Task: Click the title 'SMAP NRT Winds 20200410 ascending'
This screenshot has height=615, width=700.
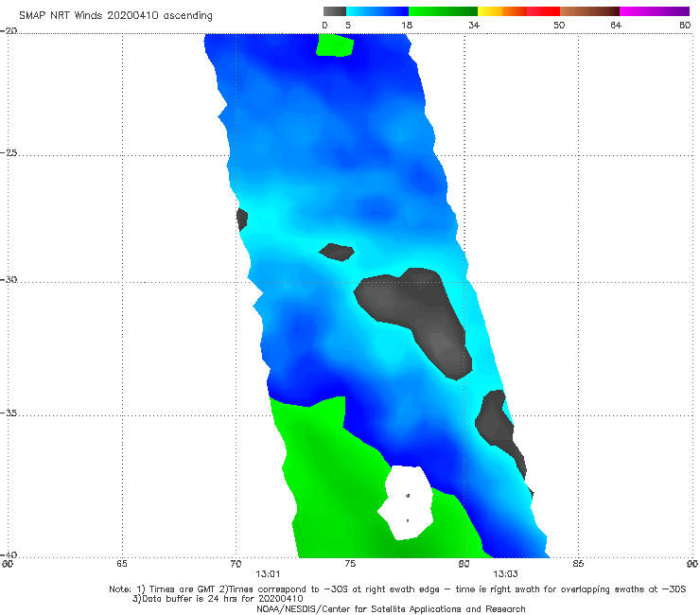Action: coord(115,15)
